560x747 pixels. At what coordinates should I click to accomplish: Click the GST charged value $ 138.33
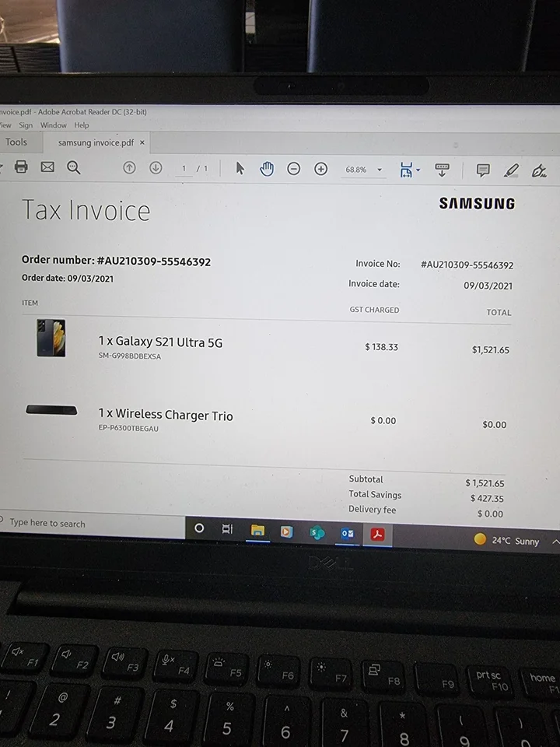pyautogui.click(x=381, y=347)
